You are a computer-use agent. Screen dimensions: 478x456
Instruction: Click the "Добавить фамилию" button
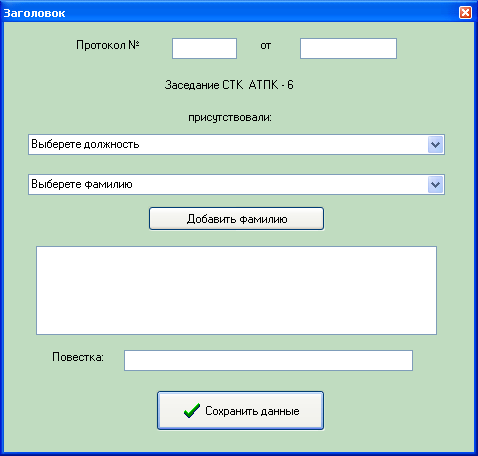[236, 219]
